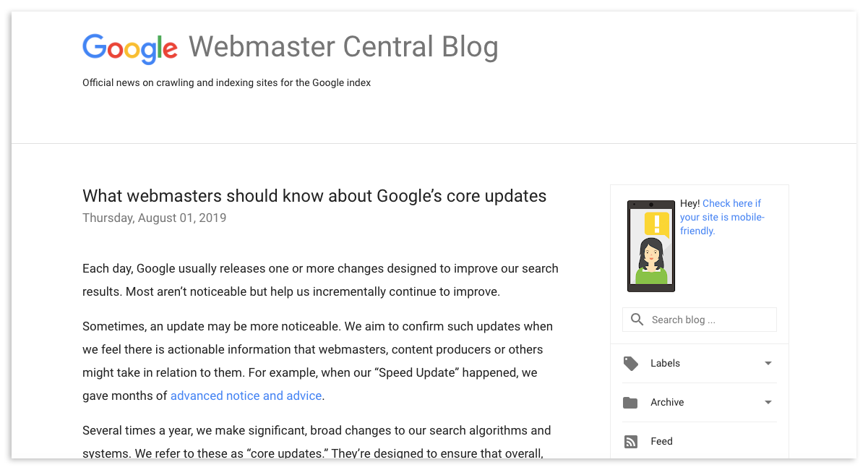Click the magnifying glass search icon
This screenshot has height=470, width=868.
pyautogui.click(x=637, y=320)
